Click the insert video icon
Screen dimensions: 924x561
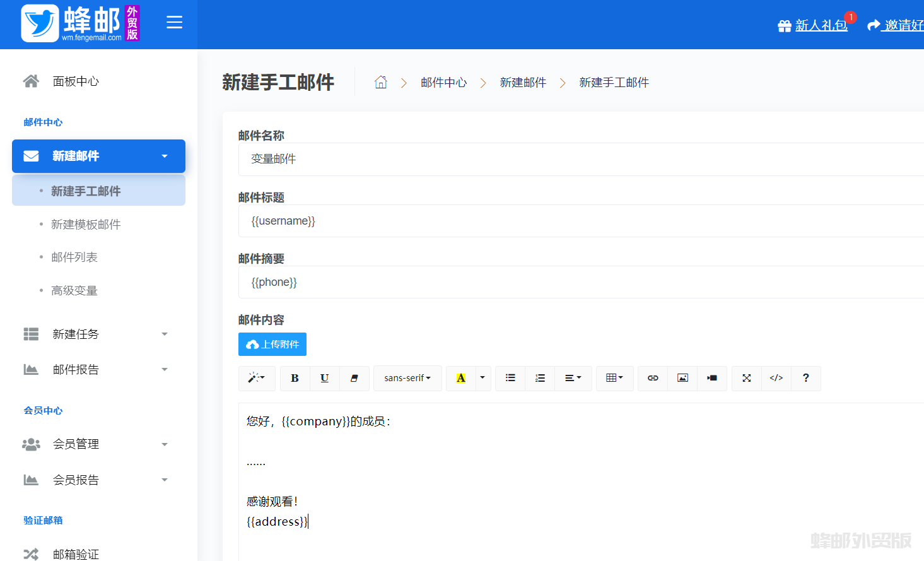point(712,378)
